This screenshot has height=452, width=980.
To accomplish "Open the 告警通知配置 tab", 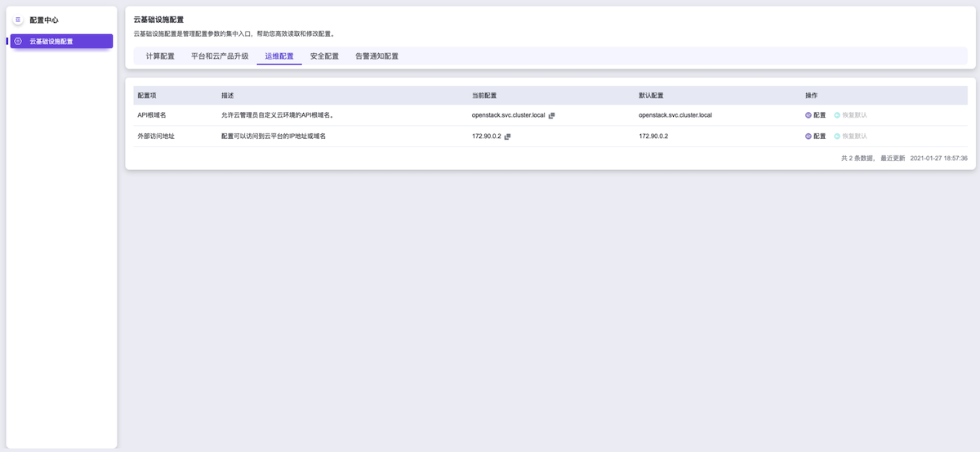I will point(376,56).
